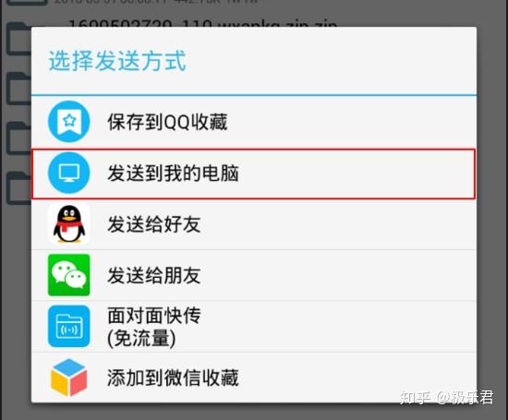Click the 知乎 watermark text
The image size is (508, 420).
[x=415, y=397]
